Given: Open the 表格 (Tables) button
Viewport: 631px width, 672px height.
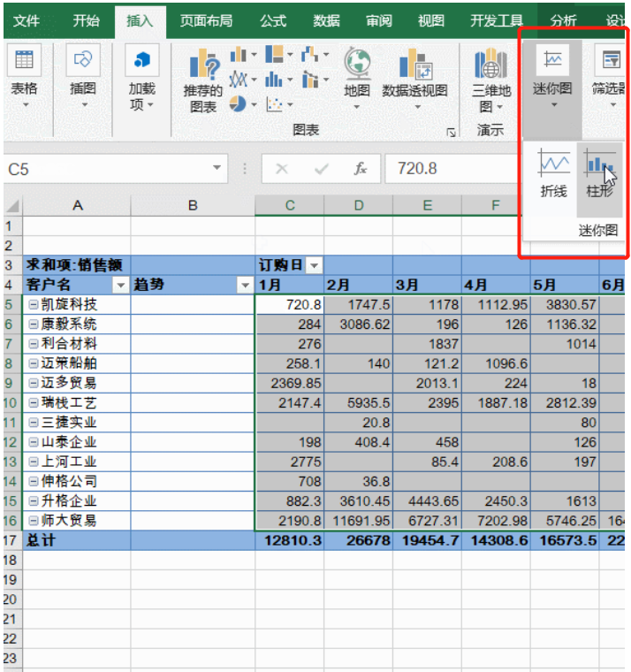Looking at the screenshot, I should 24,77.
